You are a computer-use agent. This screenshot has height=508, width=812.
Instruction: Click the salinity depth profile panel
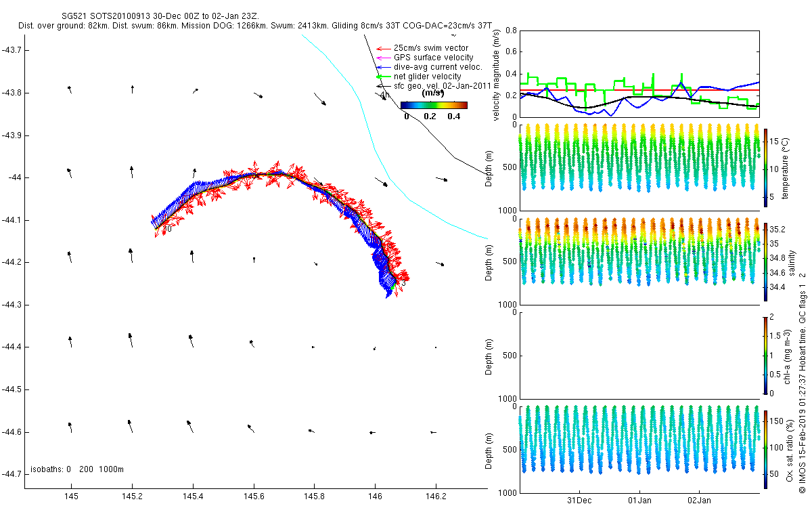pos(639,262)
